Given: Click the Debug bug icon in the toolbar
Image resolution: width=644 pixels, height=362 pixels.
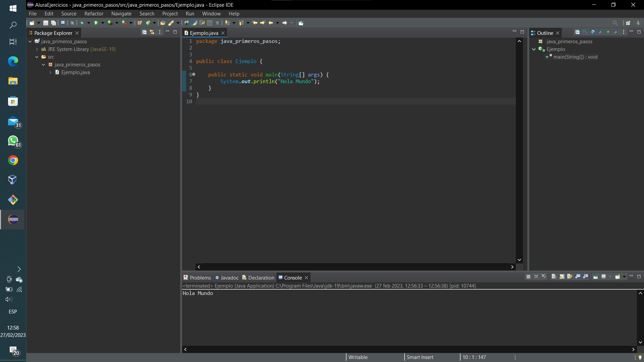Looking at the screenshot, I should click(82, 23).
